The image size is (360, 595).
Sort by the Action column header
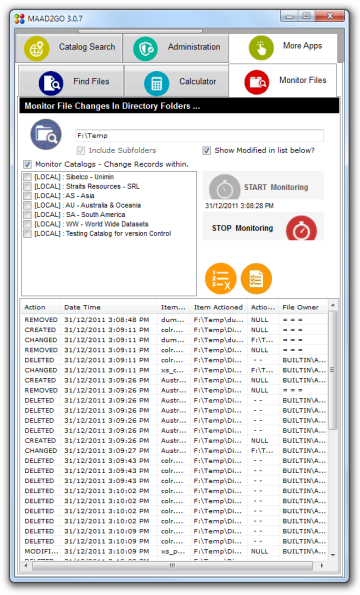tap(41, 307)
